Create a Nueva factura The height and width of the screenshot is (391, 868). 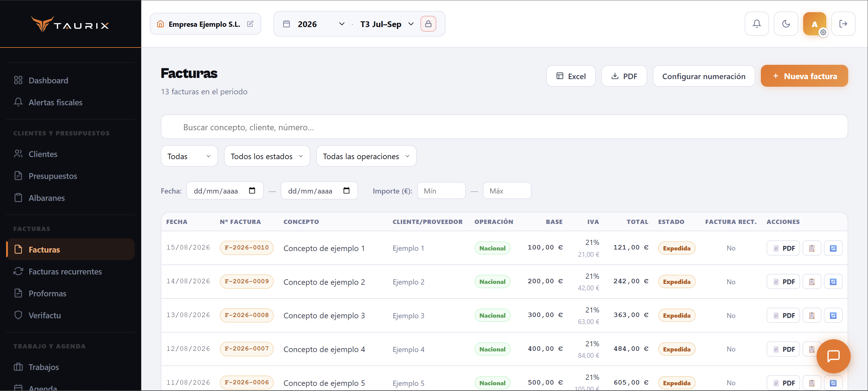click(804, 76)
